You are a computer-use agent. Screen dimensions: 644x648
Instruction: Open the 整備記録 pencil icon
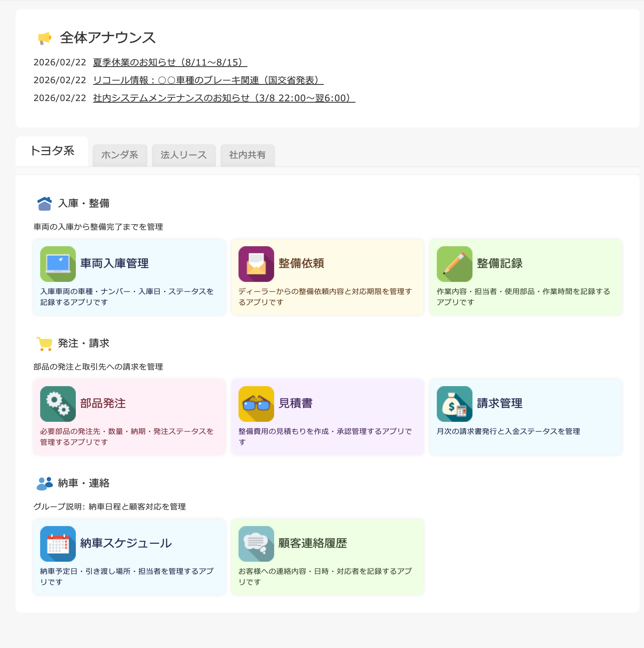point(454,264)
